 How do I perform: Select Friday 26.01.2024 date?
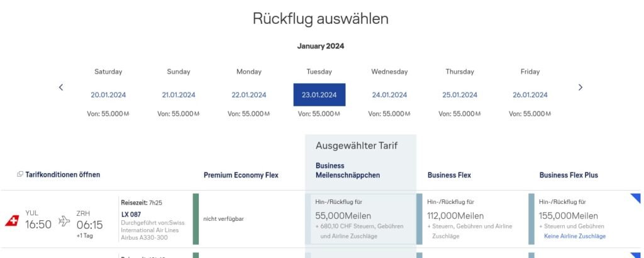point(530,95)
